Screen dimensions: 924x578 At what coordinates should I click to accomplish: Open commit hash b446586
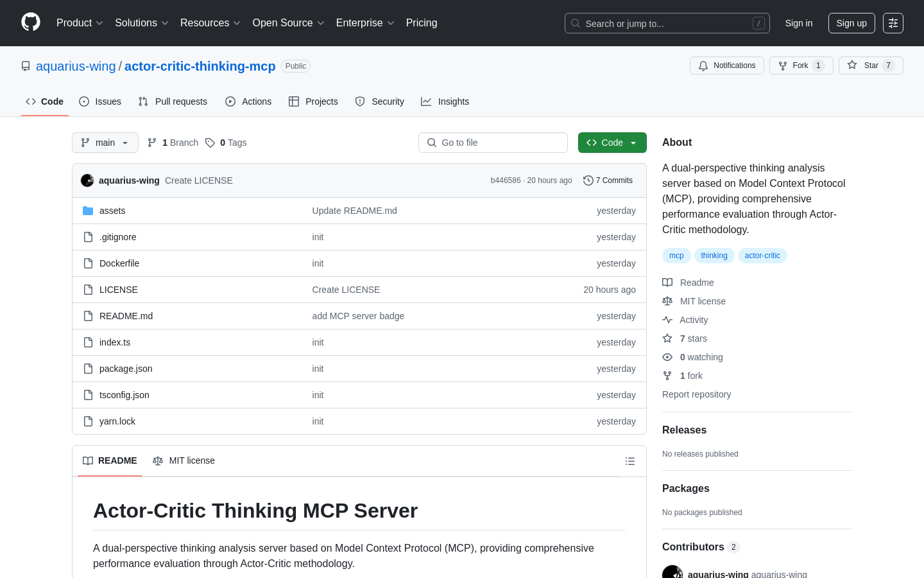point(506,180)
